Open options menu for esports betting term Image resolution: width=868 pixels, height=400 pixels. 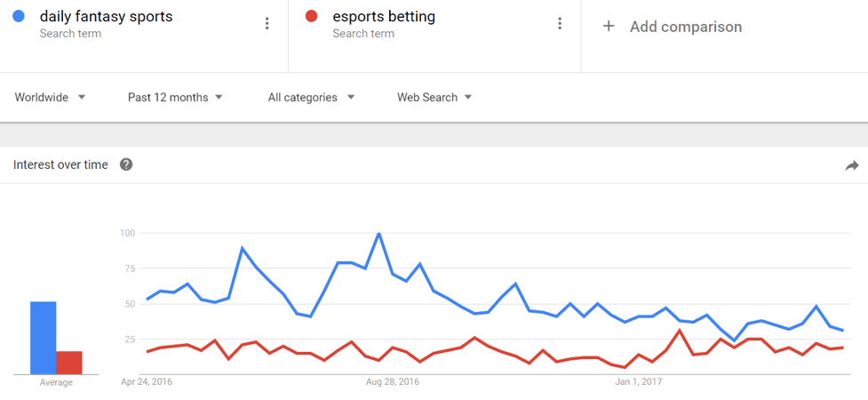pos(560,23)
